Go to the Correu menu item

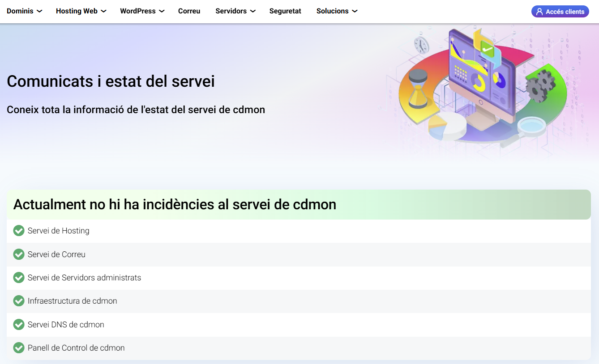click(x=189, y=11)
